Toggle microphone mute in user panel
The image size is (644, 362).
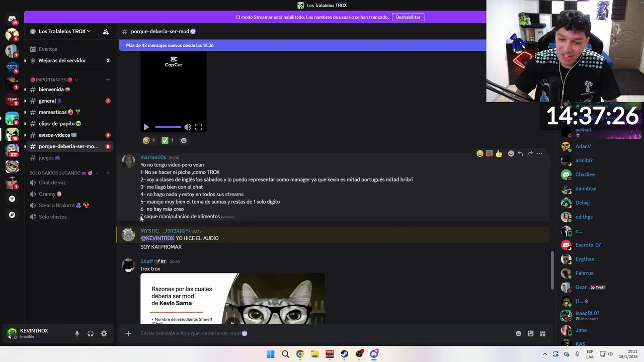point(77,333)
